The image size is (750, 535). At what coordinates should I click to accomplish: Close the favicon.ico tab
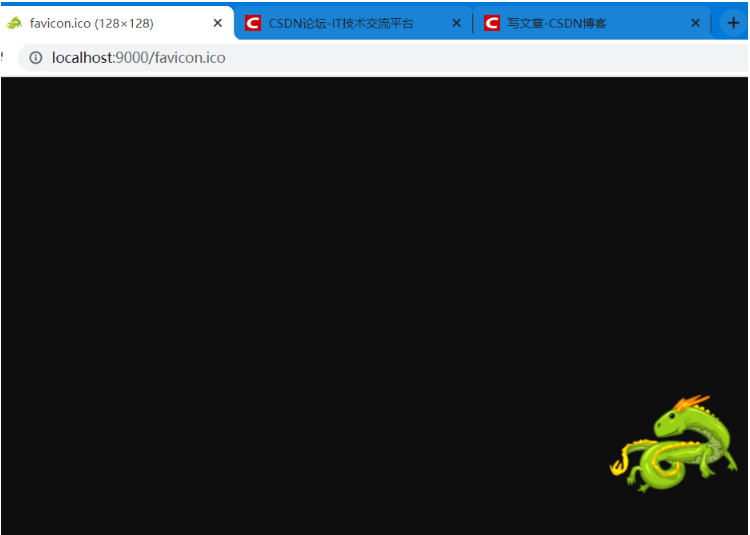tap(218, 23)
